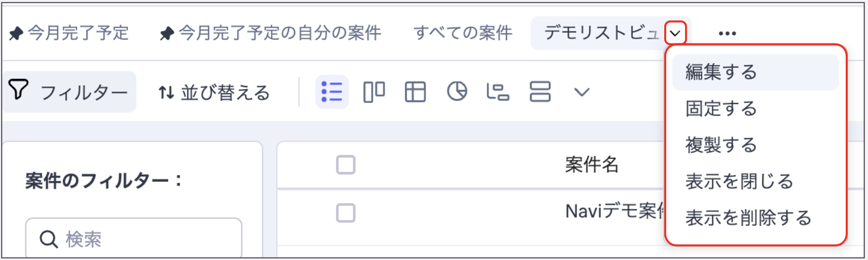The height and width of the screenshot is (260, 868).
Task: Select the list view icon
Action: click(x=332, y=92)
